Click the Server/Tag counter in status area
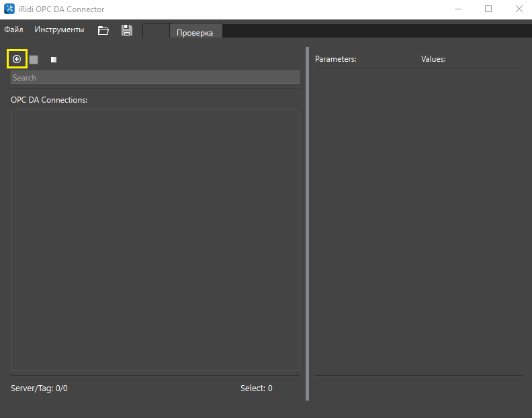 tap(39, 388)
